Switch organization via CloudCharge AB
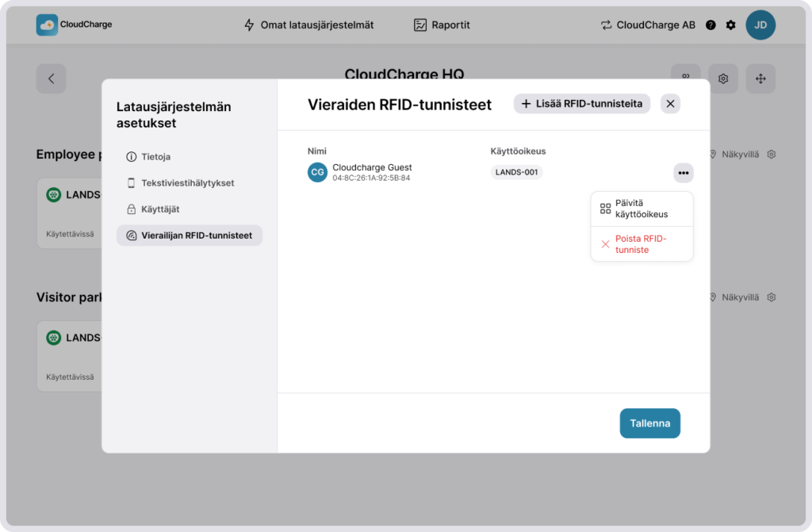Viewport: 812px width, 532px height. tap(648, 25)
